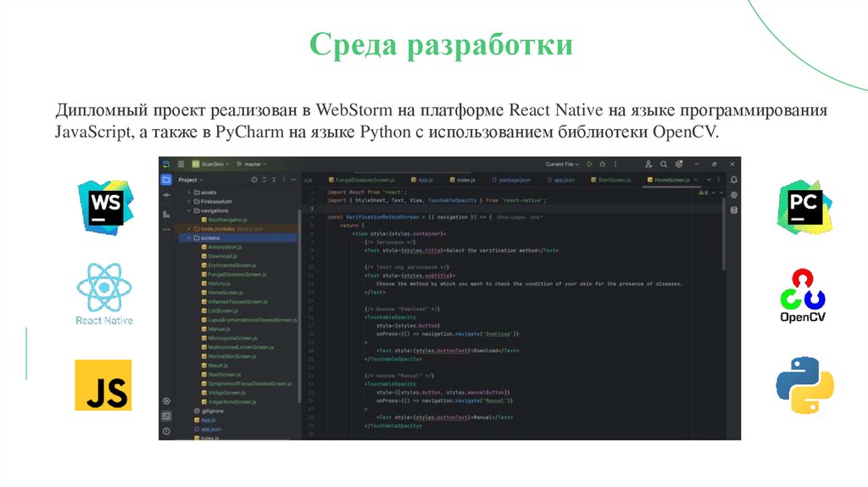Open Code With Me user icon
The width and height of the screenshot is (868, 487).
[648, 164]
